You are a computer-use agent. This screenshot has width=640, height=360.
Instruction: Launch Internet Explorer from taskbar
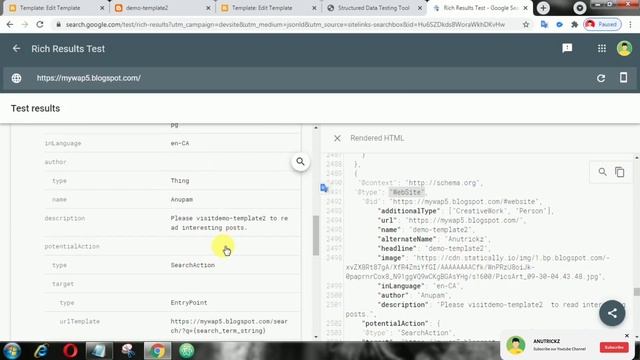point(41,351)
